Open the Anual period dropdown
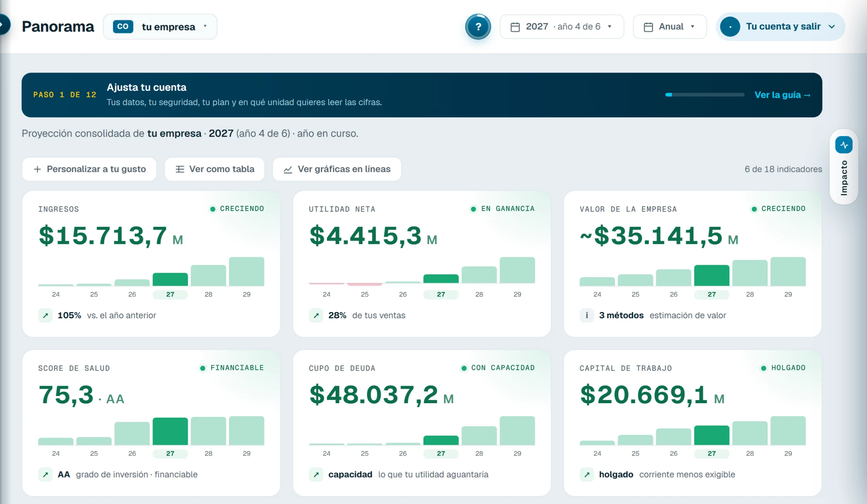867x504 pixels. [670, 27]
